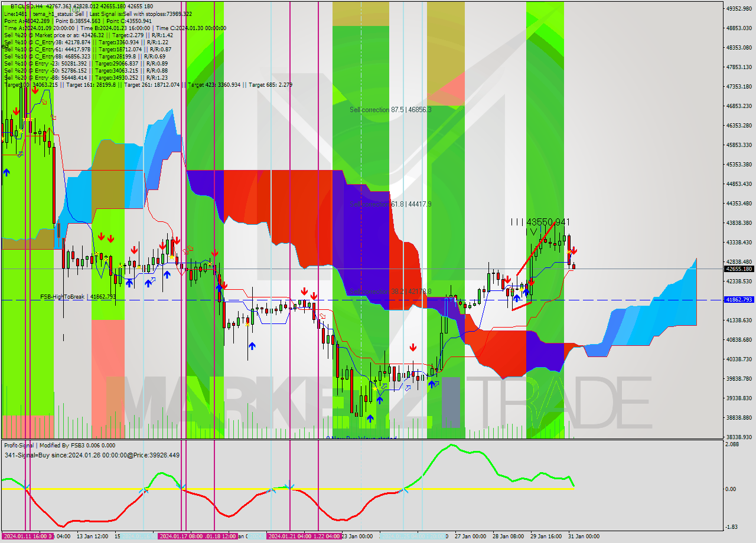This screenshot has width=756, height=543.
Task: Click the '13 Jan 12:00' time axis label
Action: (92, 537)
